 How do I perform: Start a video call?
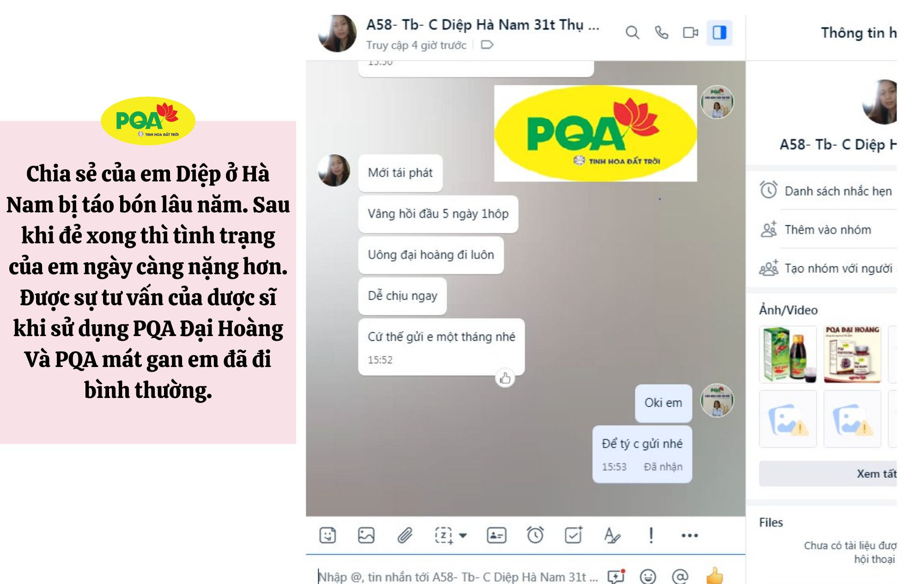691,33
